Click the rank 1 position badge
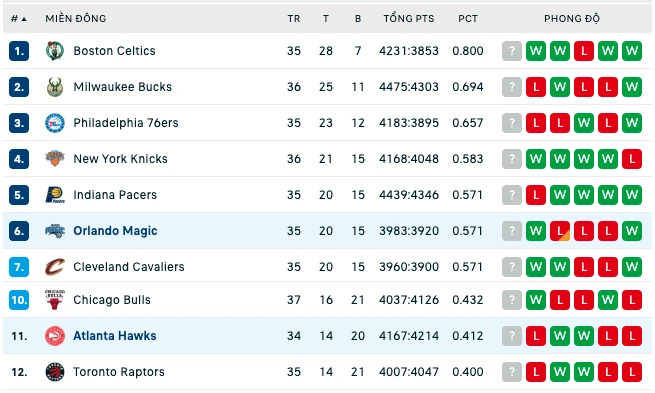Screen dimensions: 655x393 pyautogui.click(x=19, y=51)
